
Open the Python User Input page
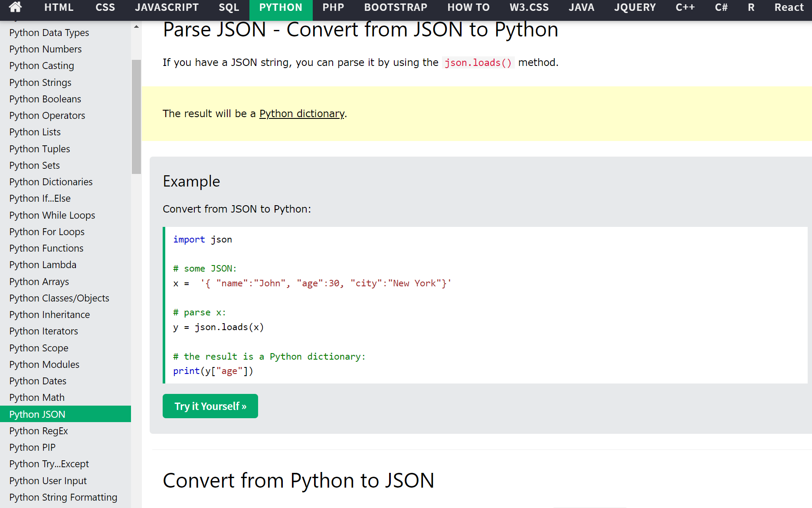48,481
